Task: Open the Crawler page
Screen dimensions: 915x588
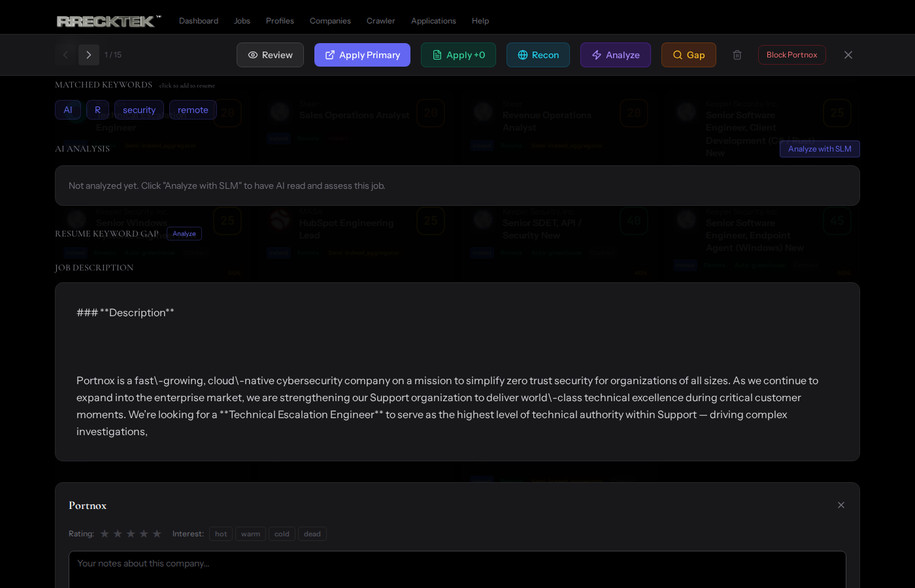Action: [380, 21]
